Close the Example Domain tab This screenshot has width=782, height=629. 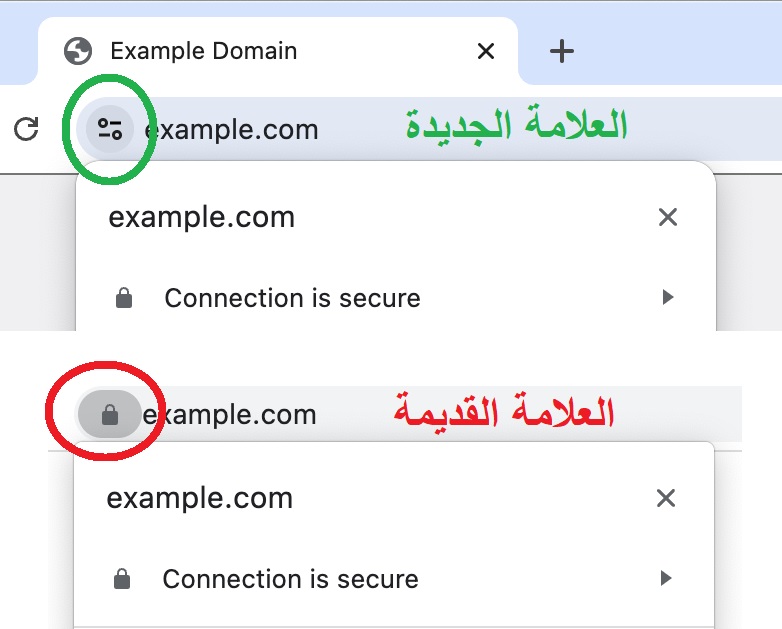click(x=486, y=51)
